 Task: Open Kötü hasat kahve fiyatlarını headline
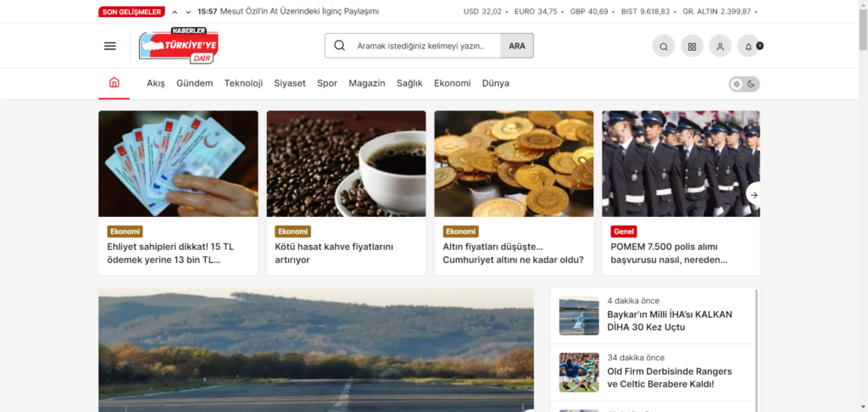(x=334, y=253)
